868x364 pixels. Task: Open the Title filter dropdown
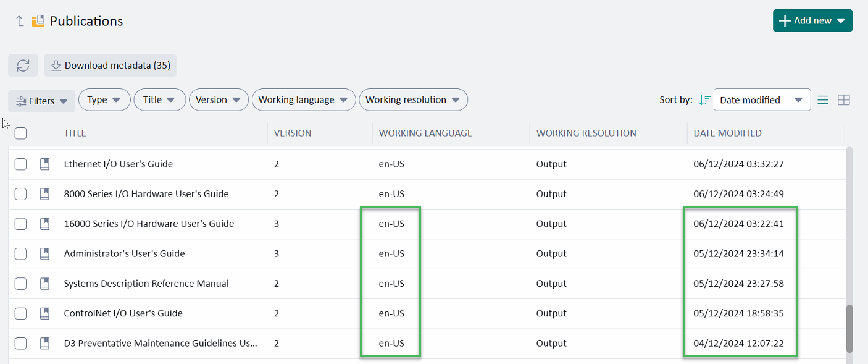coord(160,99)
